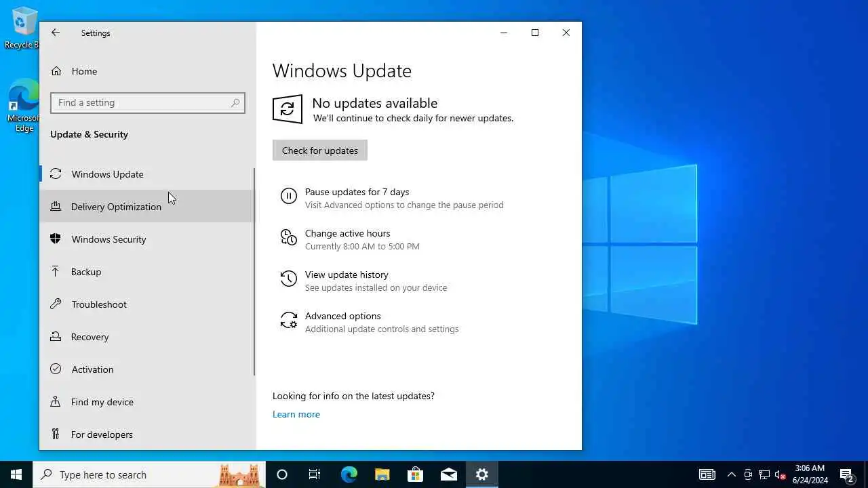Viewport: 868px width, 488px height.
Task: Click the For developers icon
Action: [x=56, y=434]
